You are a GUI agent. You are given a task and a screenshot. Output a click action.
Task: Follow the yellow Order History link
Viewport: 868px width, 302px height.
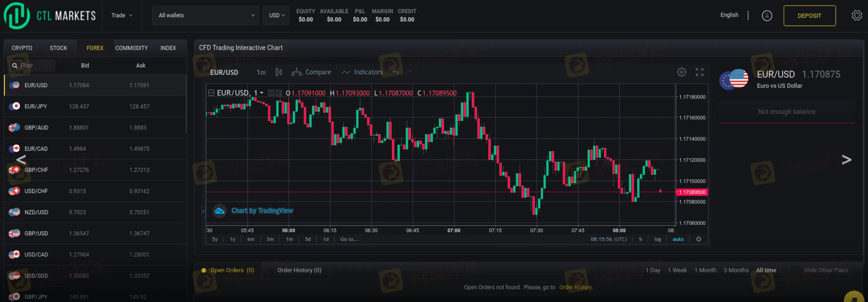click(x=576, y=288)
